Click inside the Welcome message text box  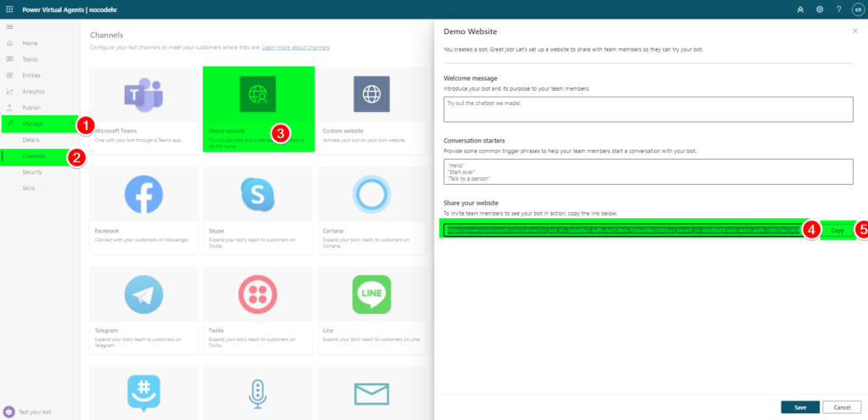tap(648, 109)
